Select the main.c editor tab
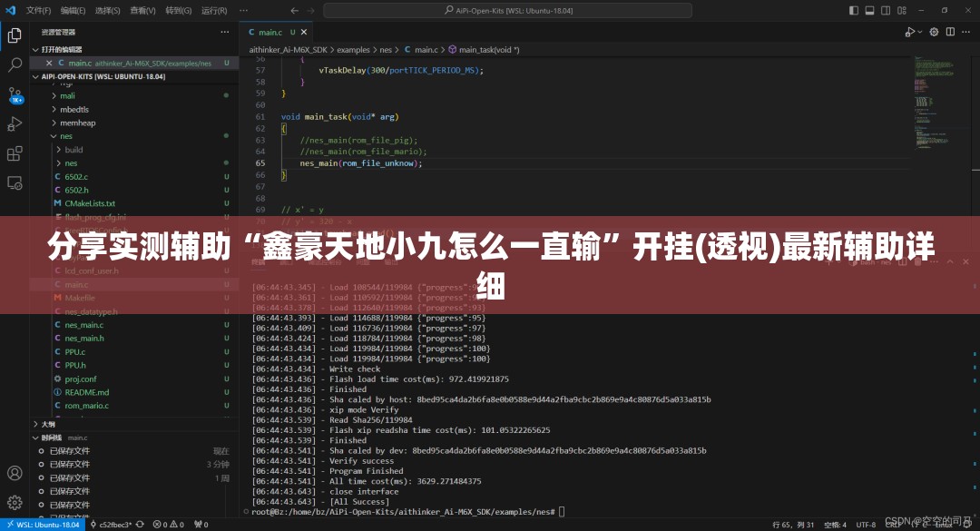This screenshot has width=980, height=531. pyautogui.click(x=270, y=33)
